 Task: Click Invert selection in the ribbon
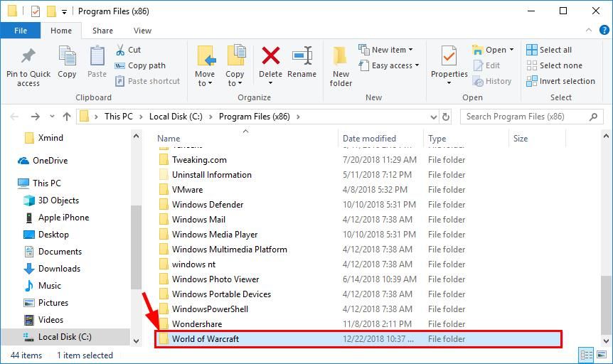point(560,81)
